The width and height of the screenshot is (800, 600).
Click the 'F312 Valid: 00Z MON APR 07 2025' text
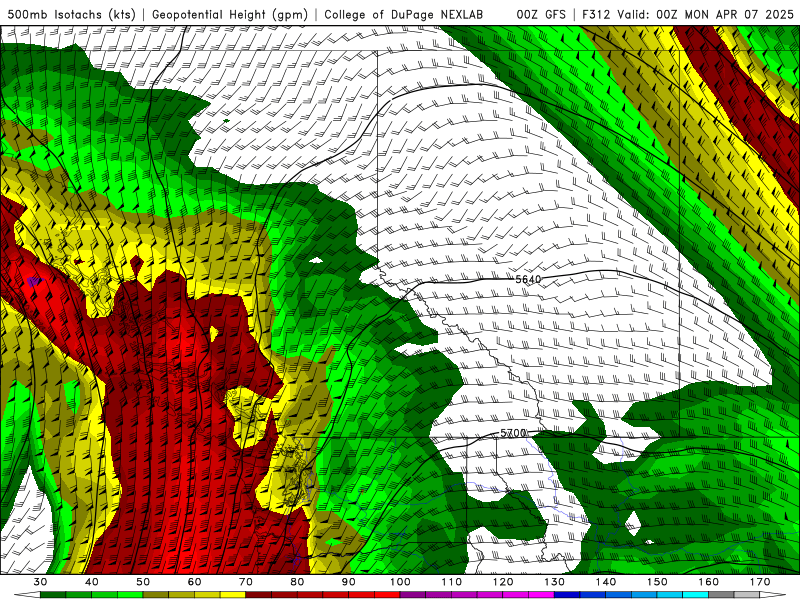(687, 15)
